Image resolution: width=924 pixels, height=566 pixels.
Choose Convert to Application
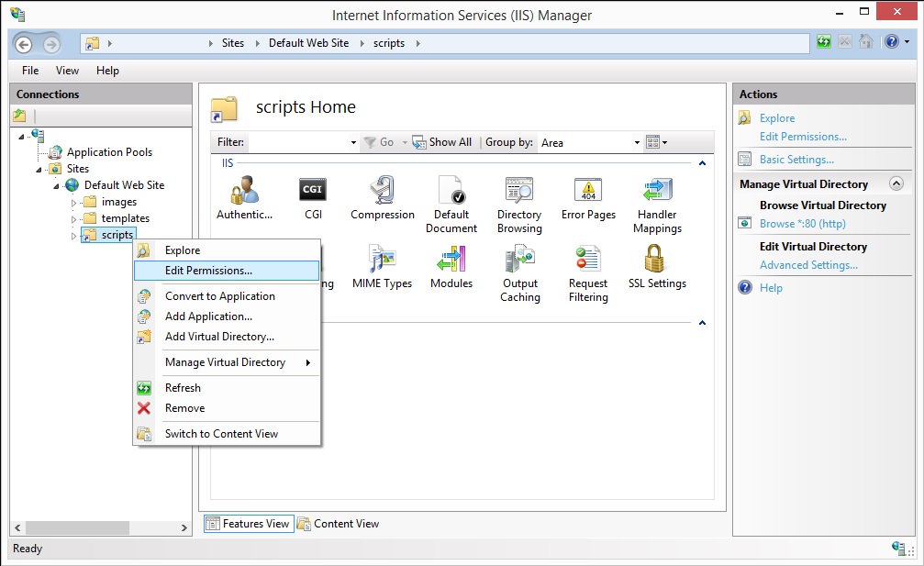point(227,296)
